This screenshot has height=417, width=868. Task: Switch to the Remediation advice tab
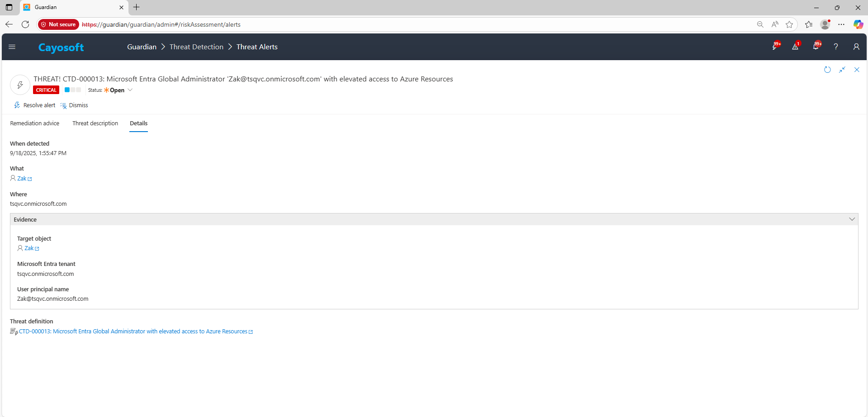pos(35,123)
